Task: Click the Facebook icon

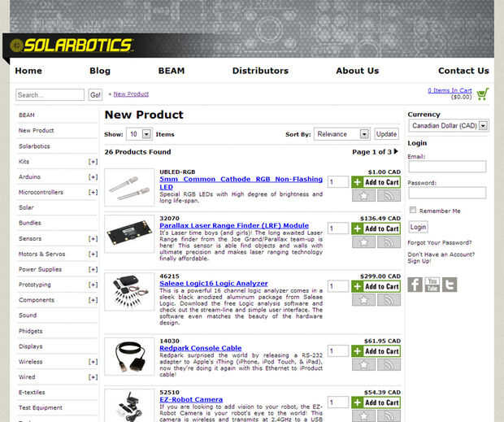Action: pyautogui.click(x=415, y=285)
